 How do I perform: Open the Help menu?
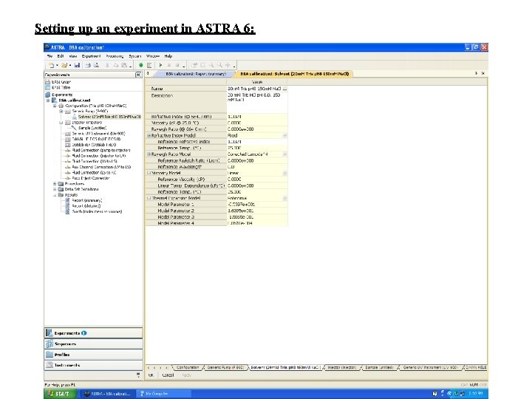(x=168, y=56)
